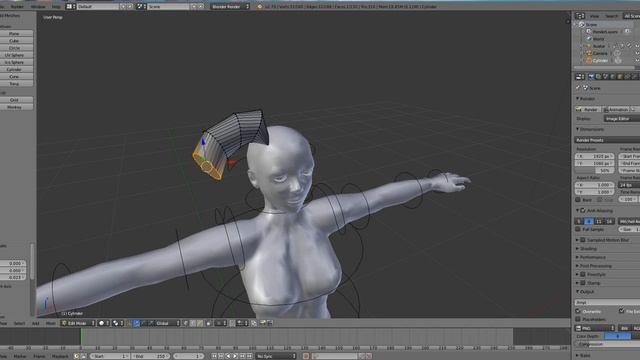
Task: Select the edge select mode icon
Action: pos(192,323)
